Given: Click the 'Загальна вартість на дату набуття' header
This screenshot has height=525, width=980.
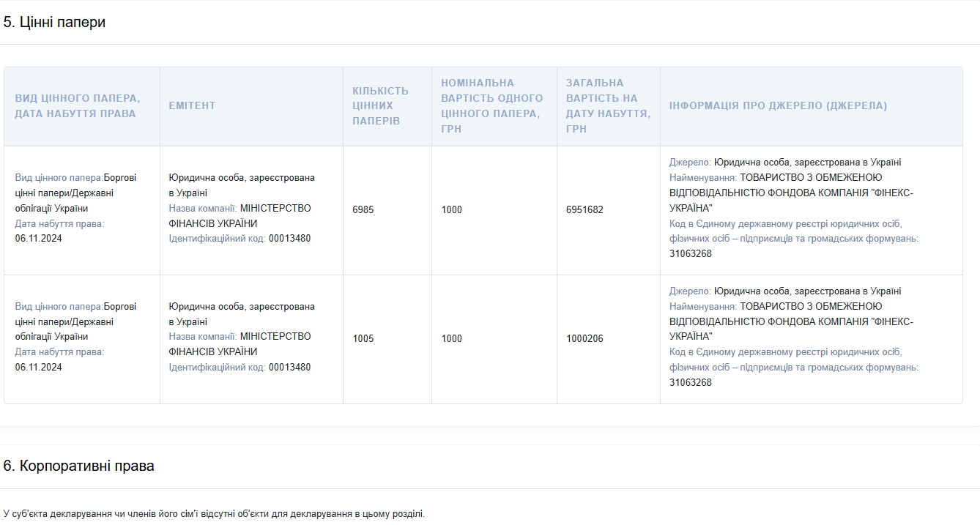Looking at the screenshot, I should 609,106.
